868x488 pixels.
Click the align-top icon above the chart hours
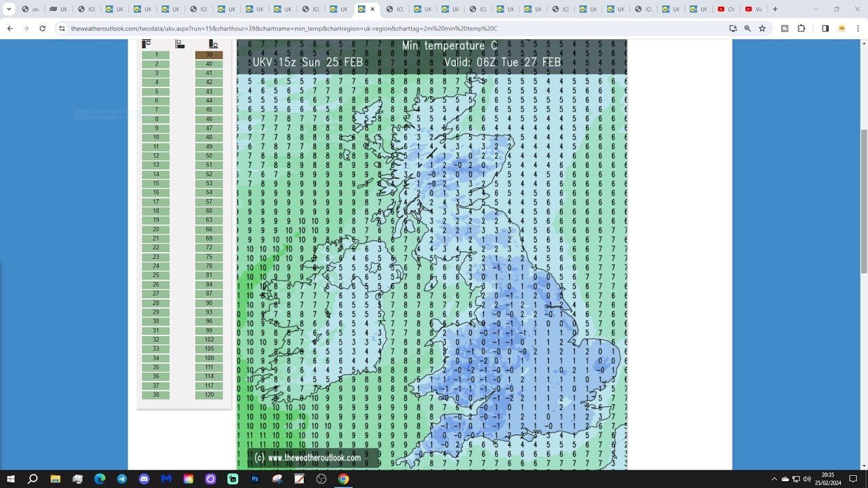(146, 44)
